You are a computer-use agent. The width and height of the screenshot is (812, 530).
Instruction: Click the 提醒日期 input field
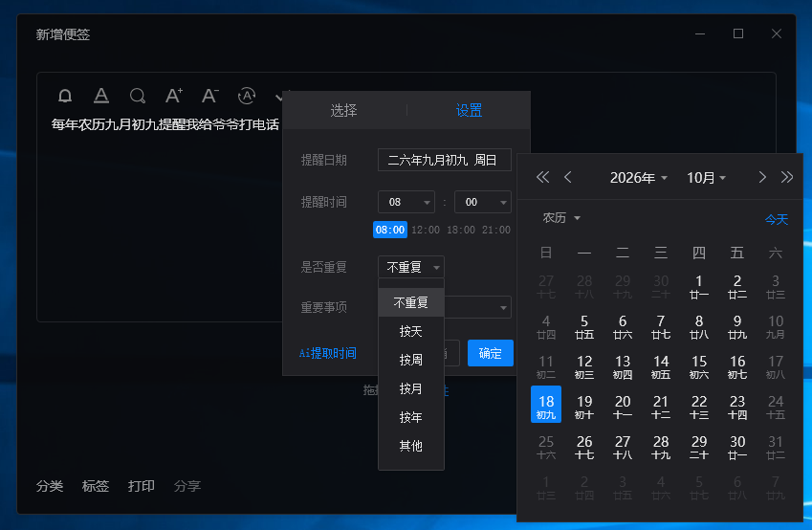click(445, 160)
